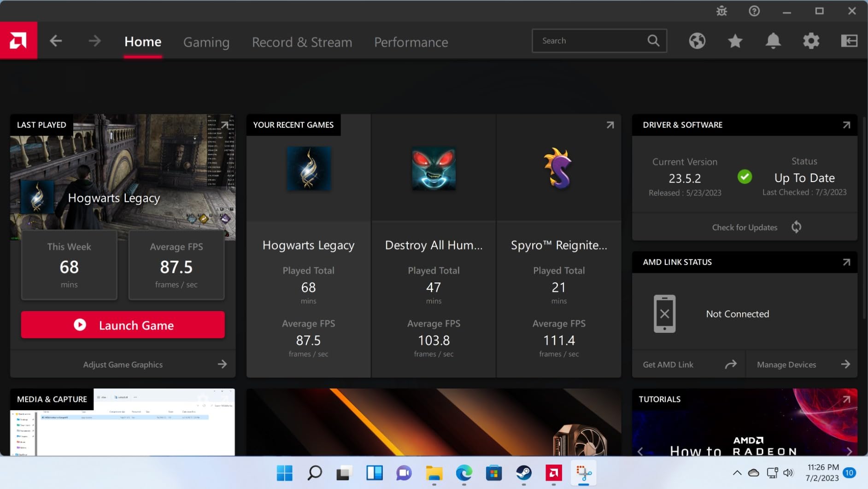Go forward with the right arrow
The height and width of the screenshot is (489, 868).
tap(94, 41)
